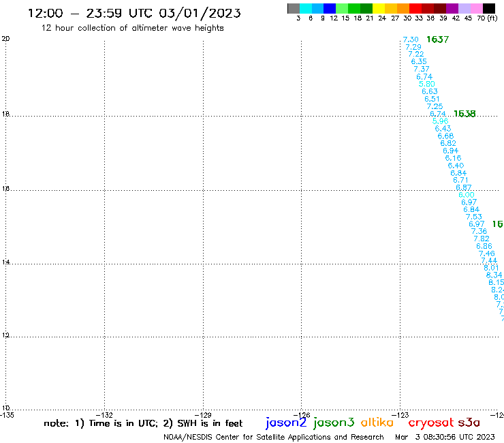Click the red 'cryosat' satellite label
This screenshot has height=443, width=504.
point(430,423)
